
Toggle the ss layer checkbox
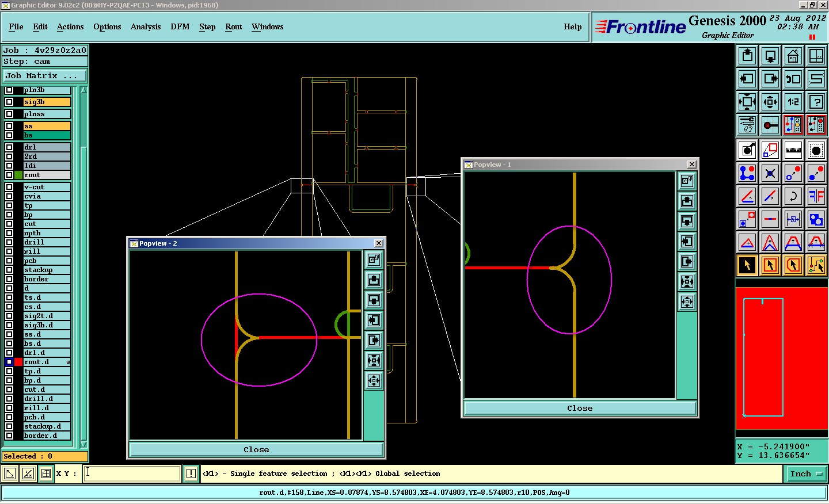coord(9,126)
